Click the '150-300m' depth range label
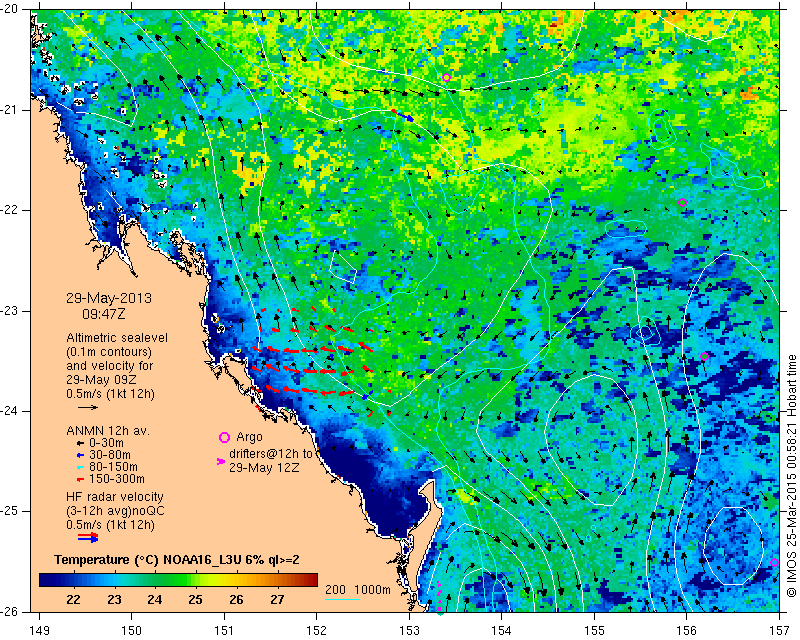 (x=117, y=479)
